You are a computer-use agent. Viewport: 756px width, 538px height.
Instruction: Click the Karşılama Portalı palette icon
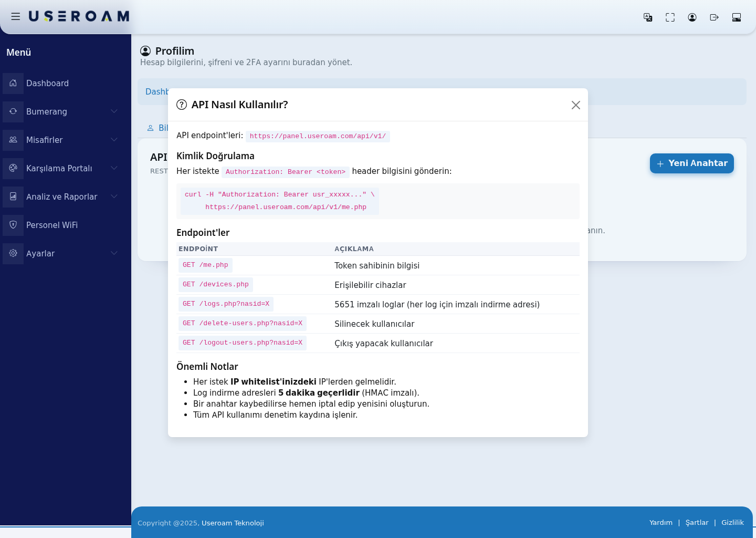13,168
